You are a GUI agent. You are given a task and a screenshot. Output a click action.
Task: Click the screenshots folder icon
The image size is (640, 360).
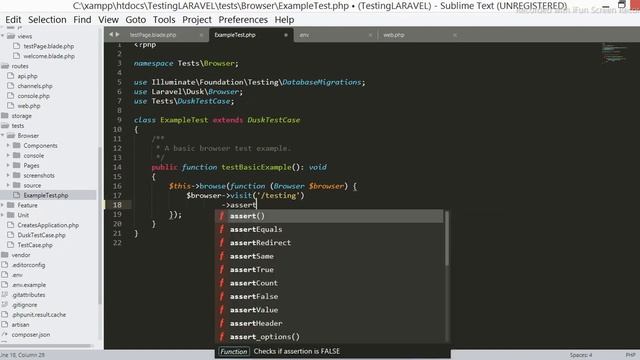[16, 175]
